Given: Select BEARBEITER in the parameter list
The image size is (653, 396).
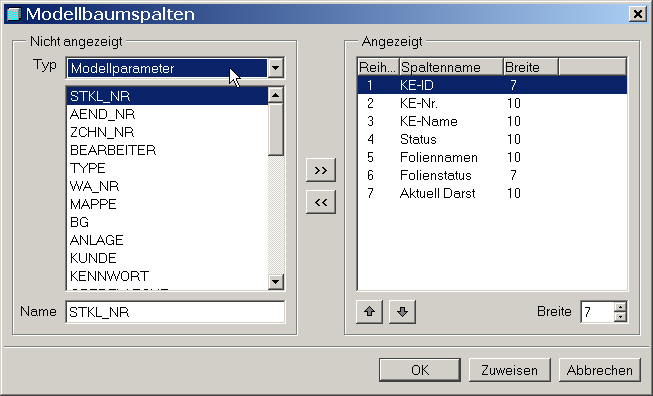Looking at the screenshot, I should tap(167, 150).
